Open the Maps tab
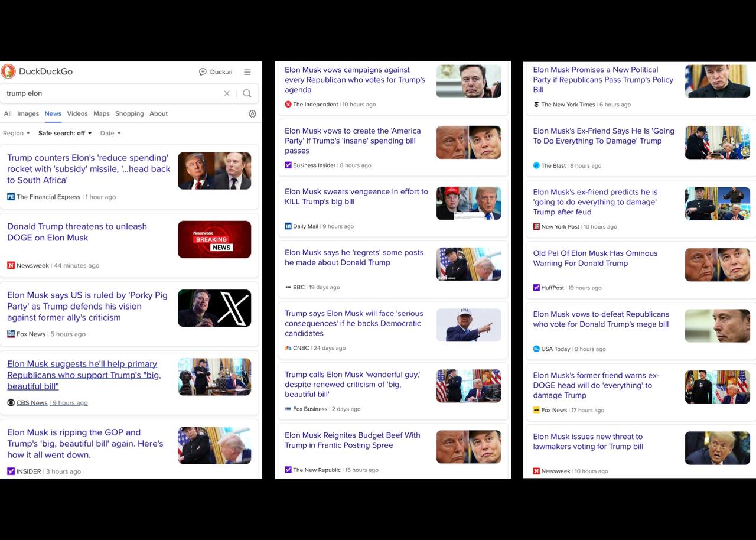Image resolution: width=756 pixels, height=540 pixels. coord(102,114)
